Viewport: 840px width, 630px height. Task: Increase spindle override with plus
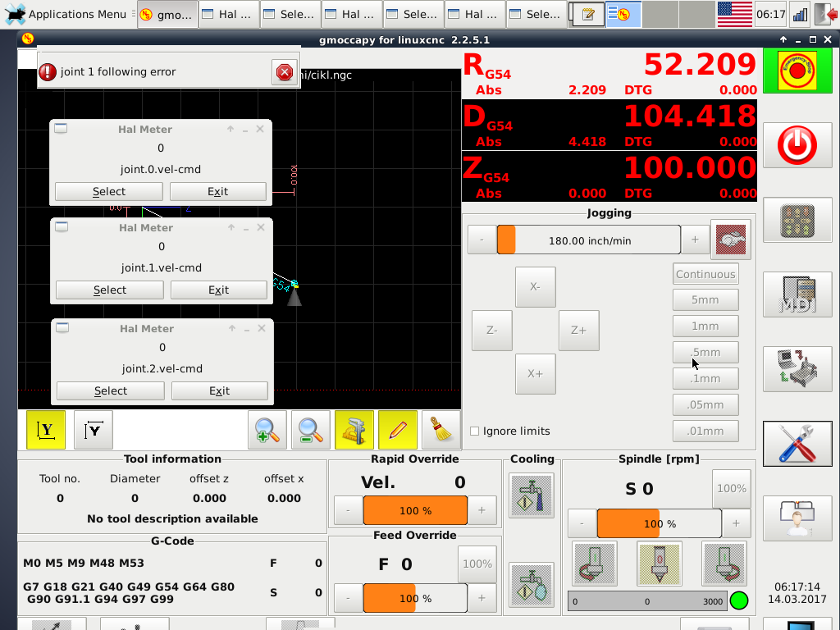click(x=736, y=523)
